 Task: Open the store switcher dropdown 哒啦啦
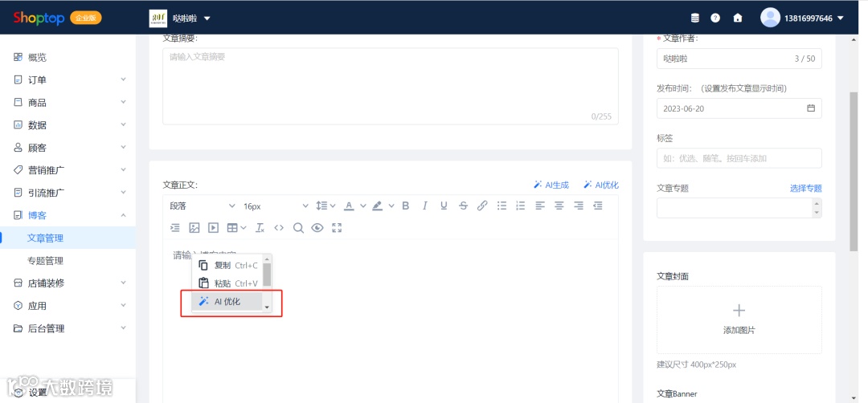(181, 18)
